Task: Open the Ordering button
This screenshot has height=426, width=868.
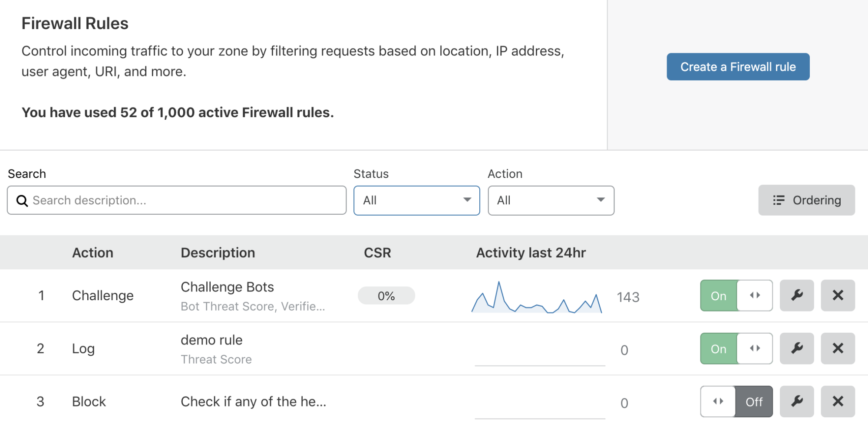Action: 806,200
